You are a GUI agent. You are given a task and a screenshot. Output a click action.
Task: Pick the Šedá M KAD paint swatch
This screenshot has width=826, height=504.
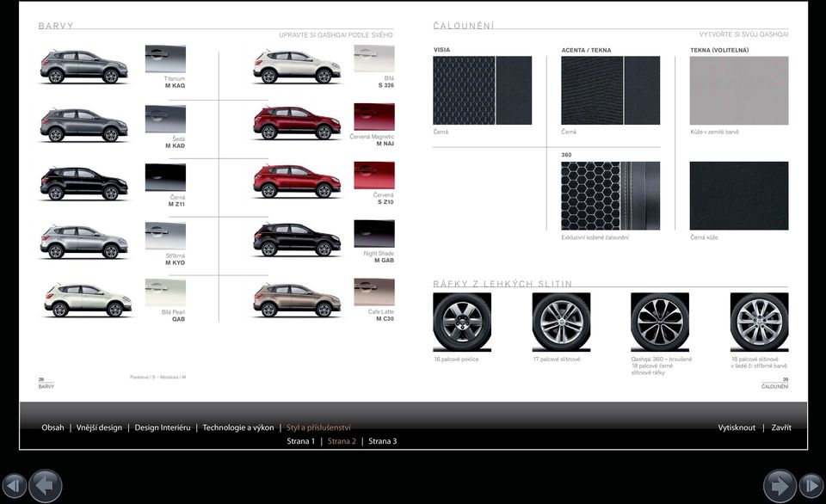(165, 119)
